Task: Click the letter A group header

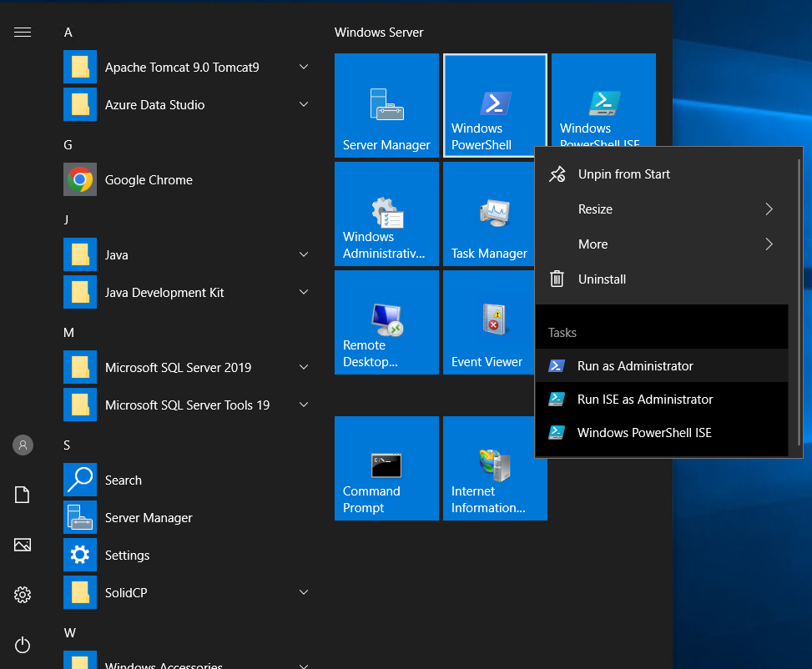Action: pyautogui.click(x=68, y=33)
